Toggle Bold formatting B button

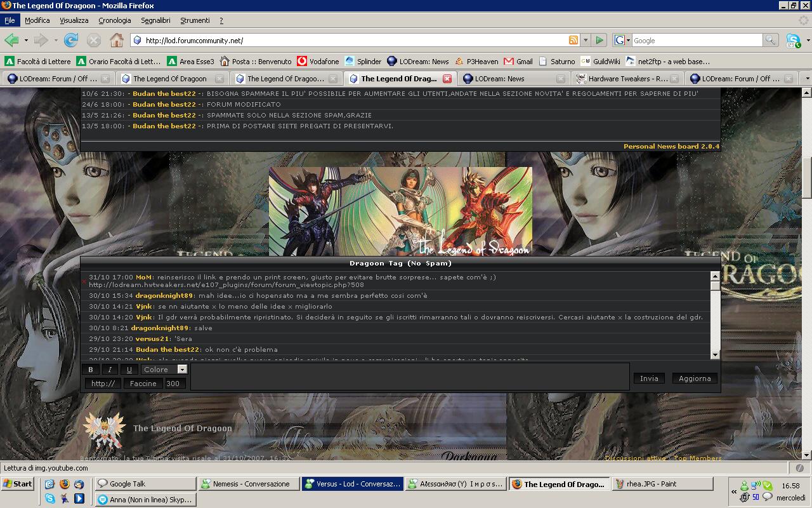[x=91, y=369]
